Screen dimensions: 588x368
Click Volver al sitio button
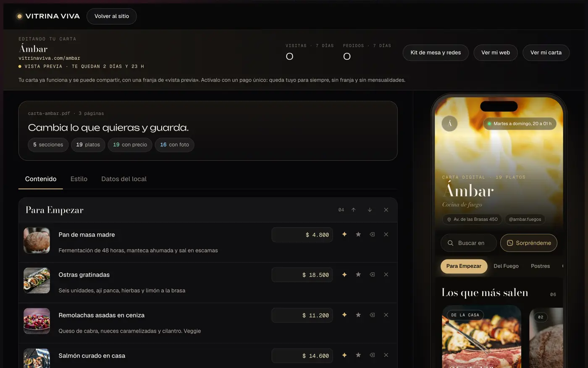[x=112, y=16]
